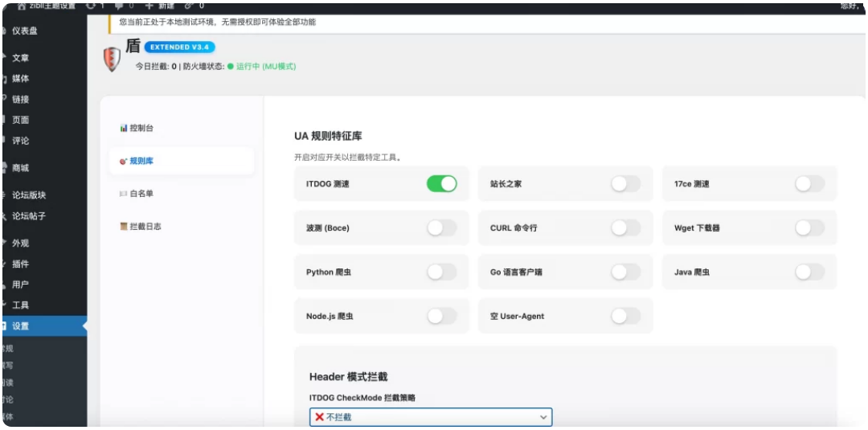Click the 拦截日志 log icon

click(123, 227)
